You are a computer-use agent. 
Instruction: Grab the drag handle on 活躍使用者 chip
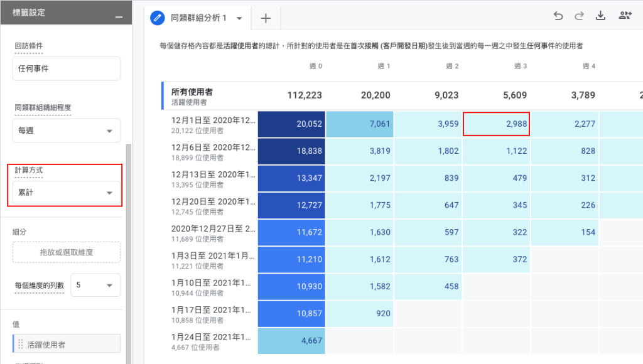[21, 345]
